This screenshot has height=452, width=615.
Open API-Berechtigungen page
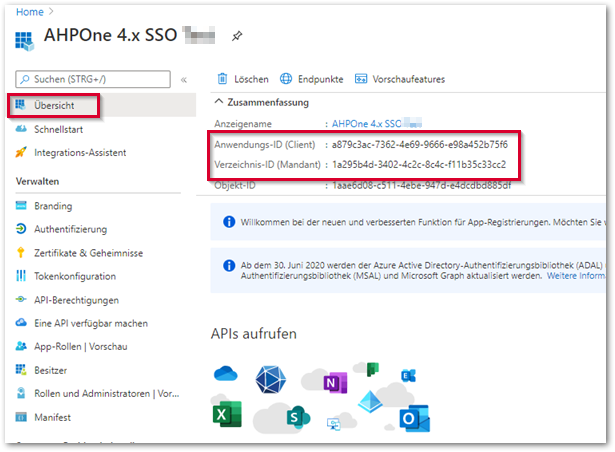[x=76, y=300]
